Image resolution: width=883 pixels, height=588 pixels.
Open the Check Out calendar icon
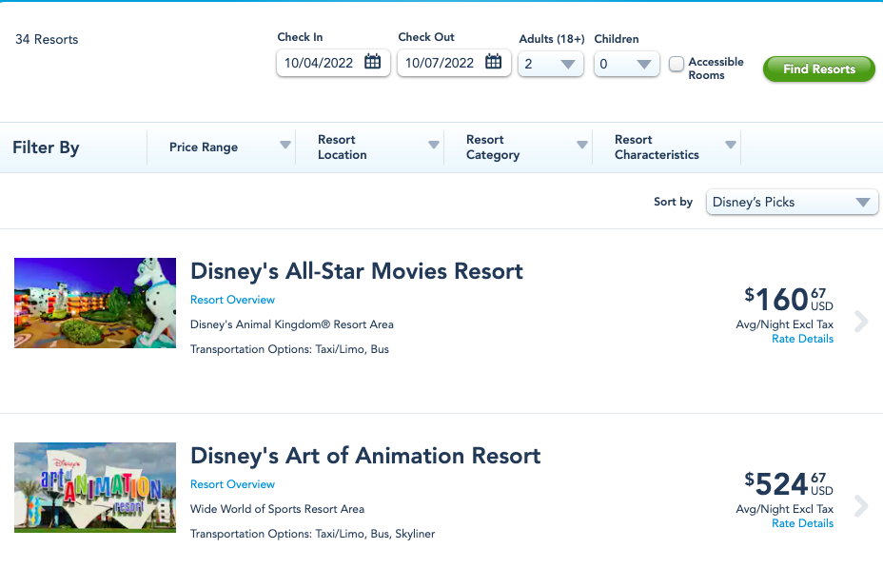coord(493,62)
